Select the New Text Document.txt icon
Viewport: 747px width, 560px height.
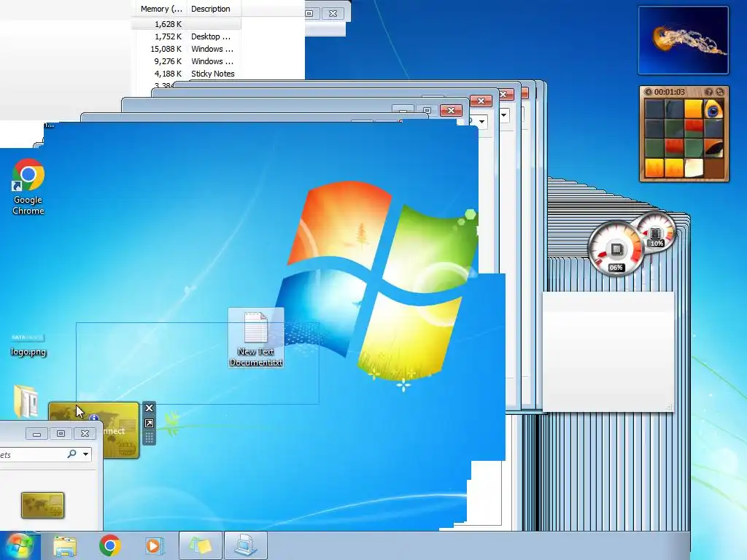click(x=256, y=338)
